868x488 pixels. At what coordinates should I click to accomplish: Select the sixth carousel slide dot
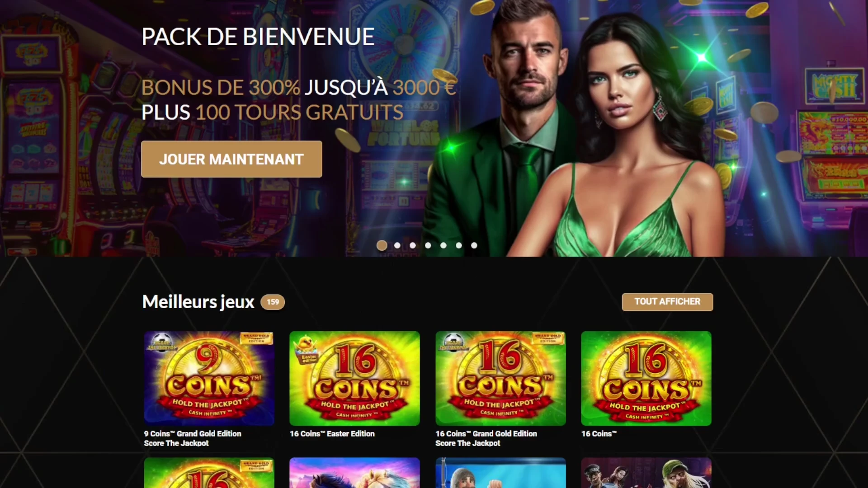click(x=459, y=245)
